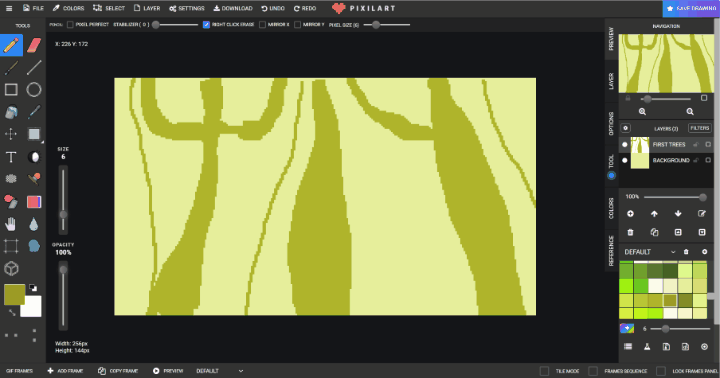Screen dimensions: 720x378
Task: Open the layers settings gear
Action: tap(625, 128)
